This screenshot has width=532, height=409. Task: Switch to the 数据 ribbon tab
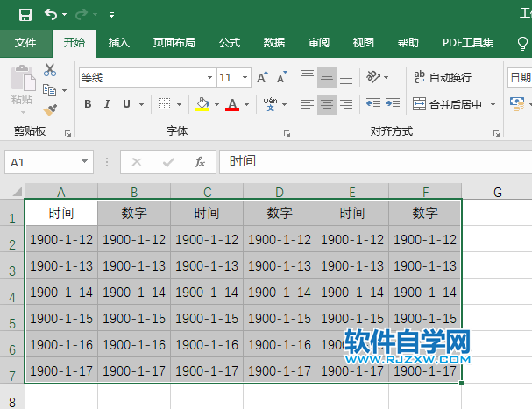point(274,43)
